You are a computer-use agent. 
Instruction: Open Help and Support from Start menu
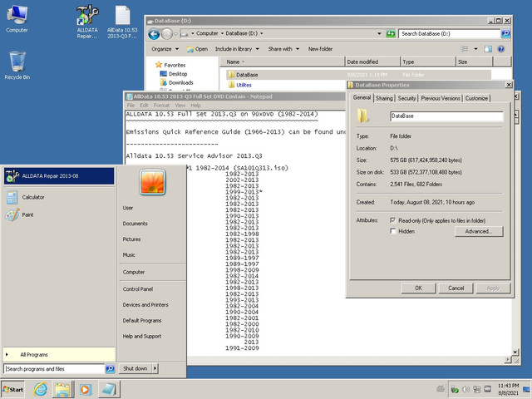click(142, 336)
